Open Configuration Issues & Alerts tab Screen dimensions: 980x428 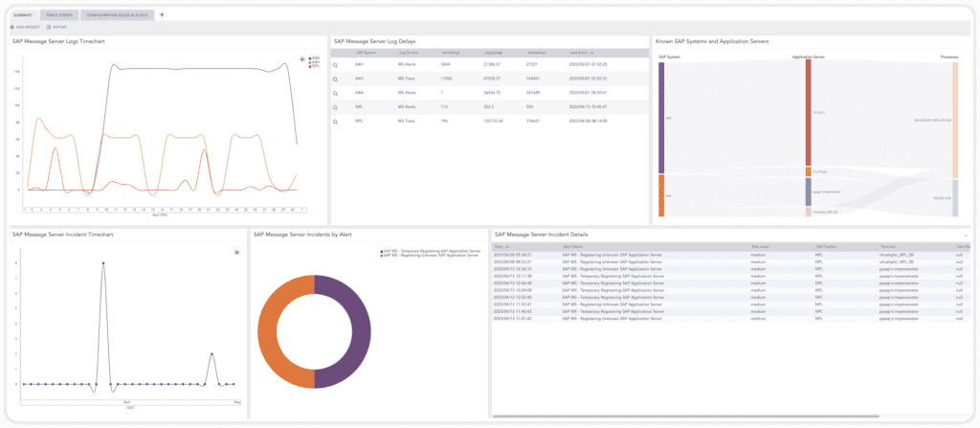(118, 15)
